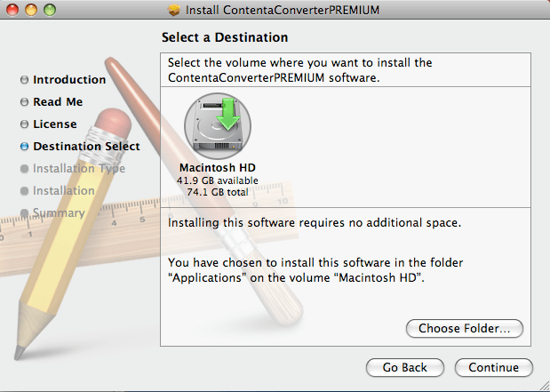Continue to the next installer step
550x392 pixels.
coord(493,367)
